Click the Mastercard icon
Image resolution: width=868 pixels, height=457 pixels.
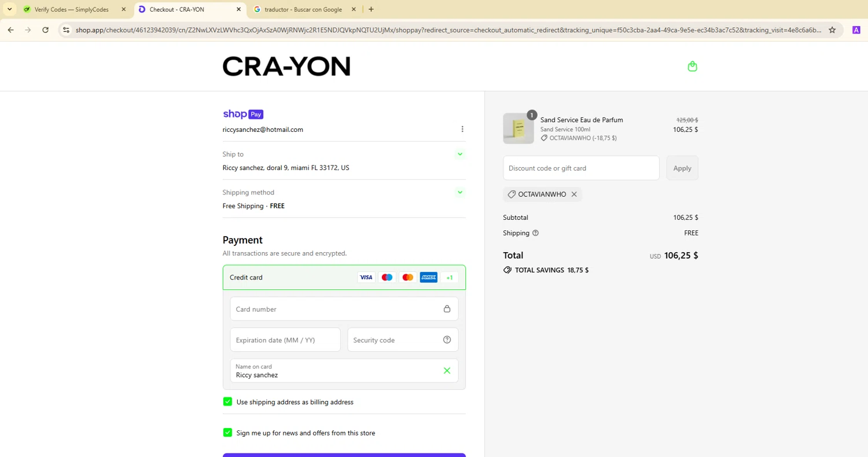tap(408, 278)
